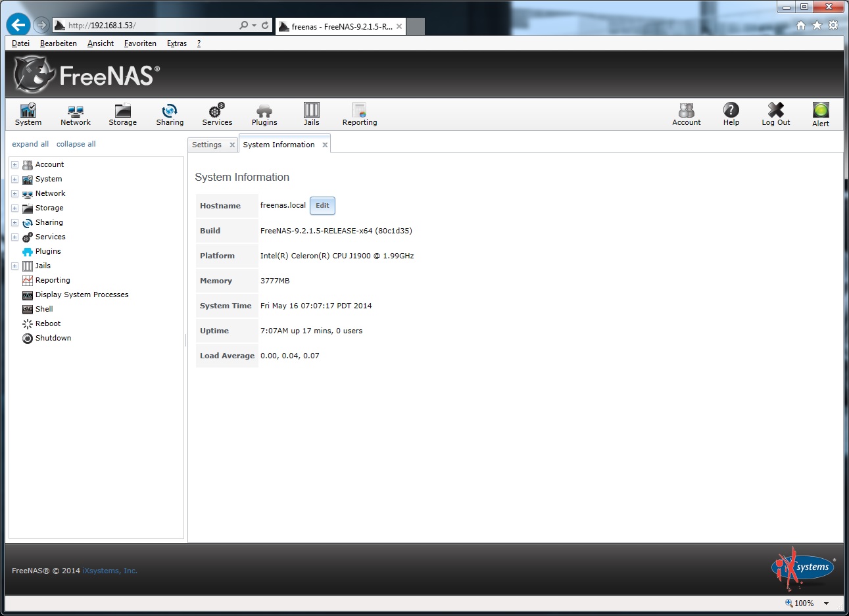Open the browser home icon

(800, 26)
